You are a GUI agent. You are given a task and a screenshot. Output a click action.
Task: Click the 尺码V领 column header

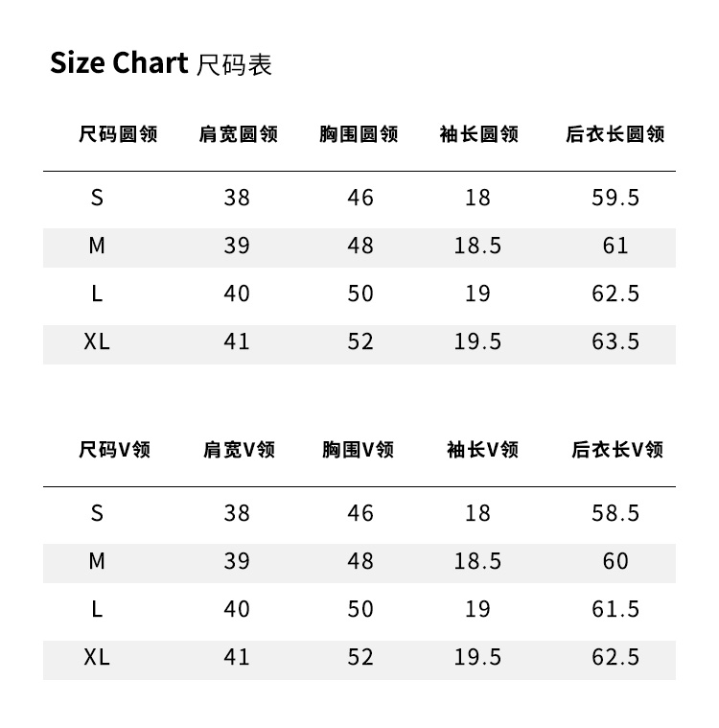point(114,450)
